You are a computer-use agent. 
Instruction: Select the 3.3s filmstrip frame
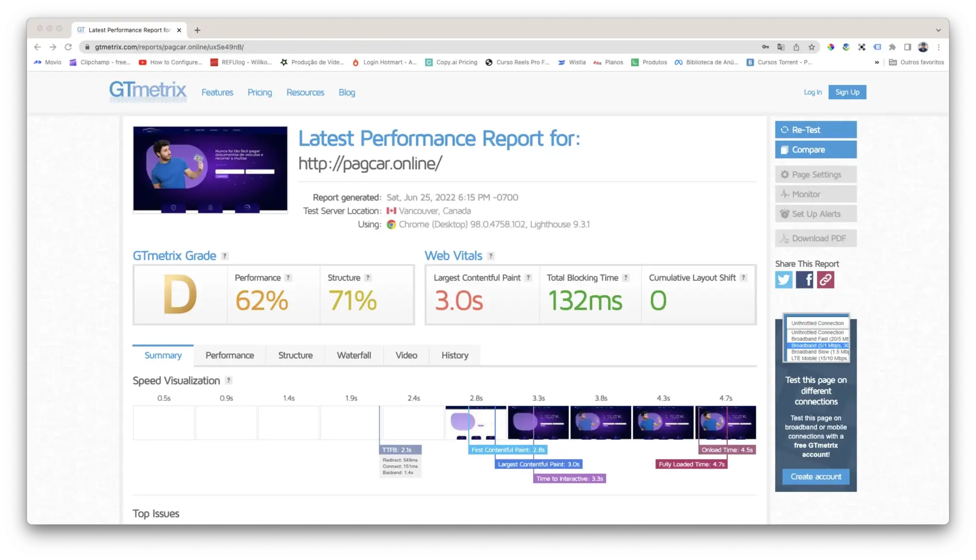click(x=538, y=422)
